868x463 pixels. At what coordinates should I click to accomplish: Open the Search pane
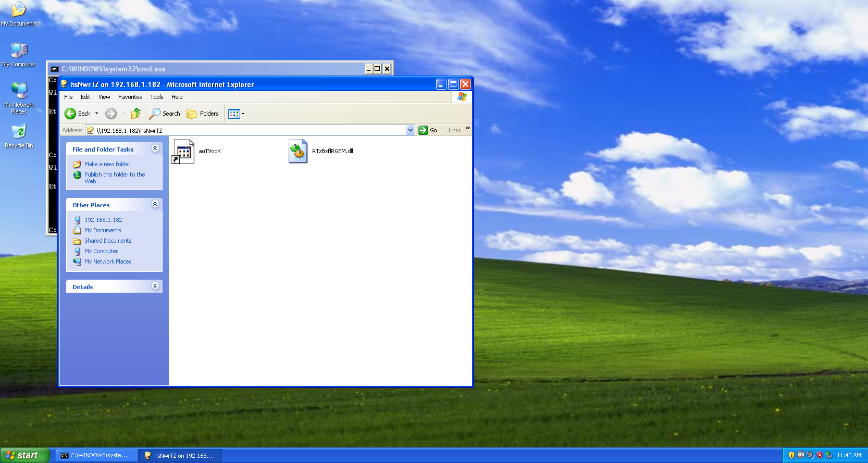tap(165, 114)
